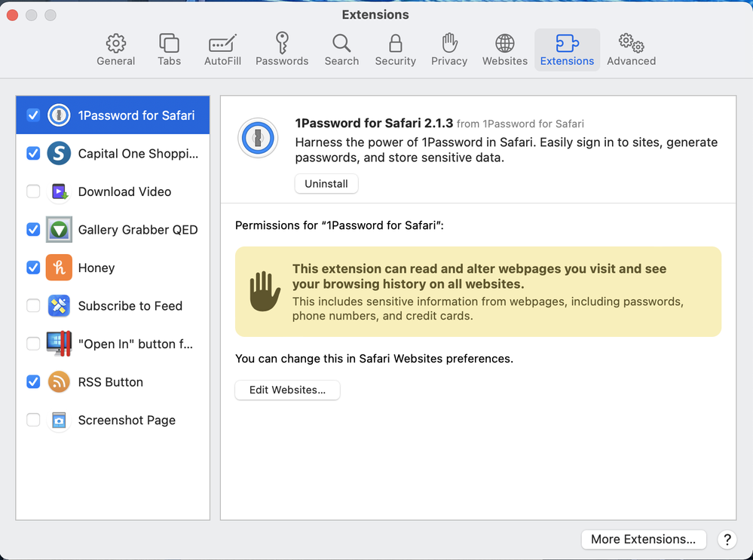This screenshot has height=560, width=753.
Task: Open the Advanced gears icon pane
Action: coord(631,43)
